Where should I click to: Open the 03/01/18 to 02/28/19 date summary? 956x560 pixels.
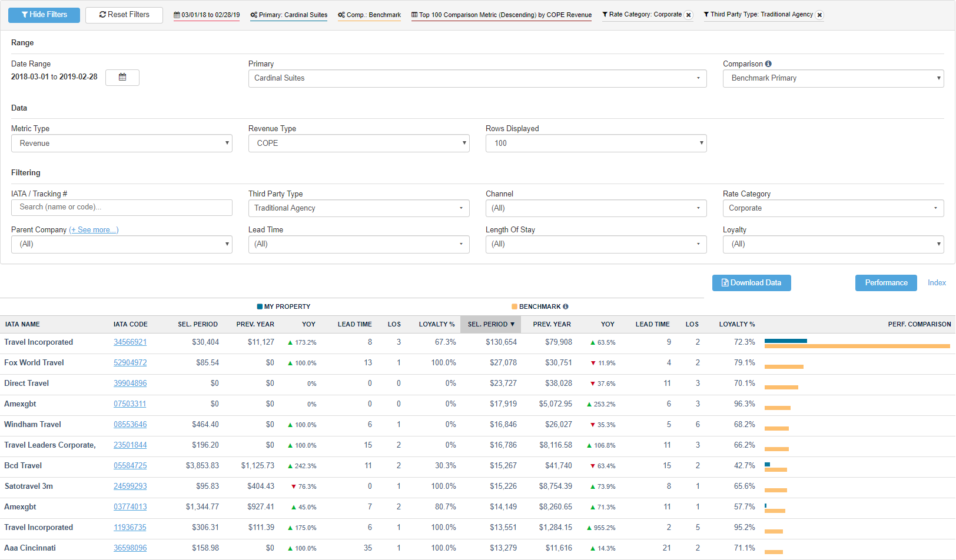coord(207,15)
